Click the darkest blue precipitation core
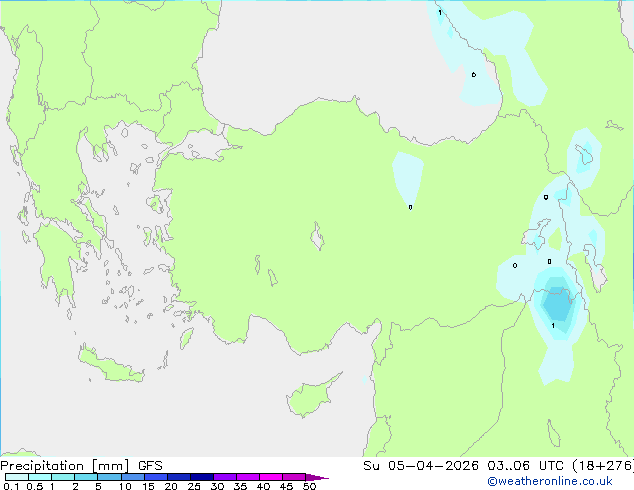Image resolution: width=634 pixels, height=490 pixels. (x=558, y=305)
